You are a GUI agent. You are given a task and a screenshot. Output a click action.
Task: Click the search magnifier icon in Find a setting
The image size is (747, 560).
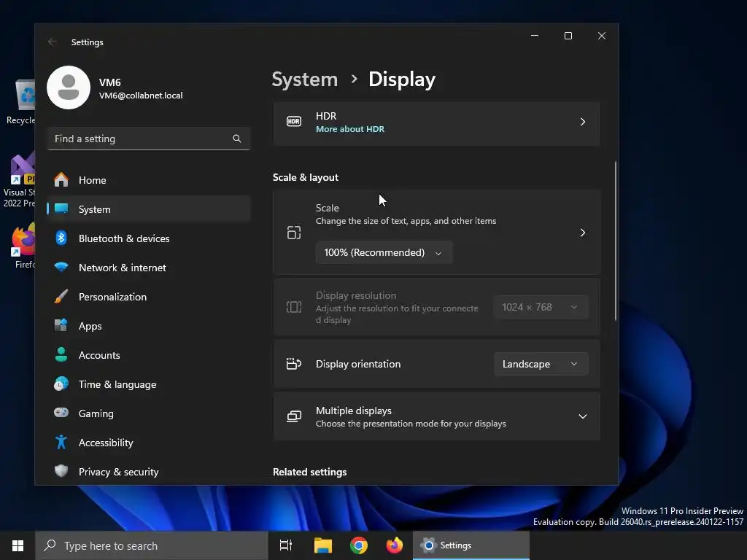pos(237,139)
